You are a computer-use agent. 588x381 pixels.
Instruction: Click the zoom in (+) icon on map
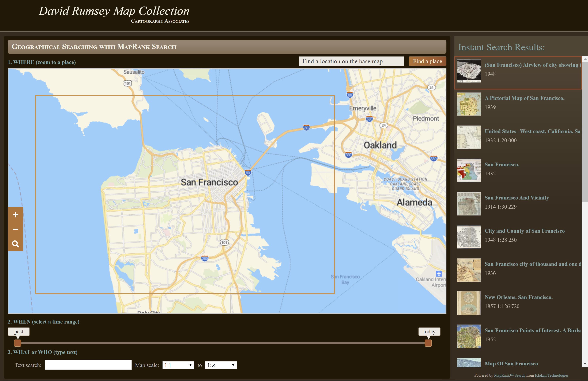coord(15,214)
